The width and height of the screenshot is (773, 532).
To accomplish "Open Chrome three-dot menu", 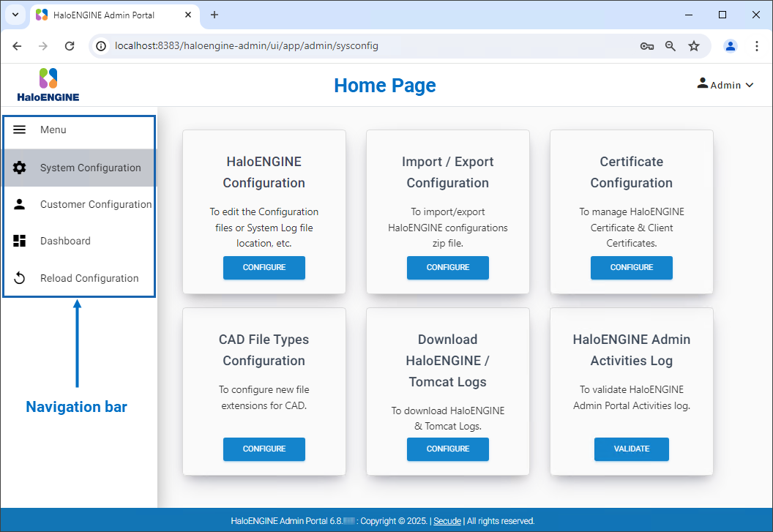I will coord(757,45).
